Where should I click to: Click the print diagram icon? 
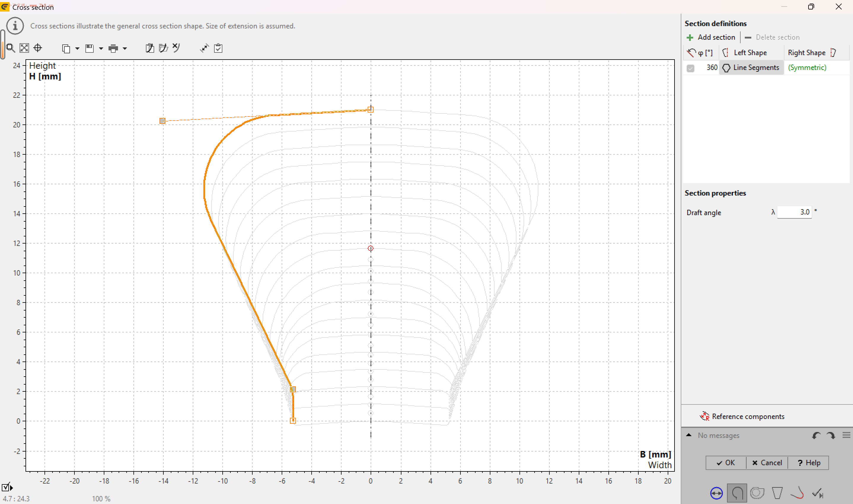pyautogui.click(x=113, y=49)
